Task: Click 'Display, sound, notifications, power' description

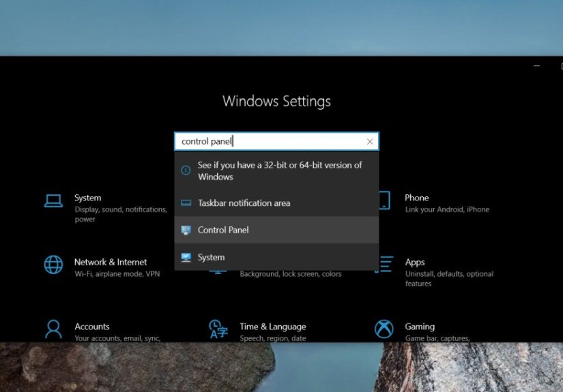Action: coord(121,214)
